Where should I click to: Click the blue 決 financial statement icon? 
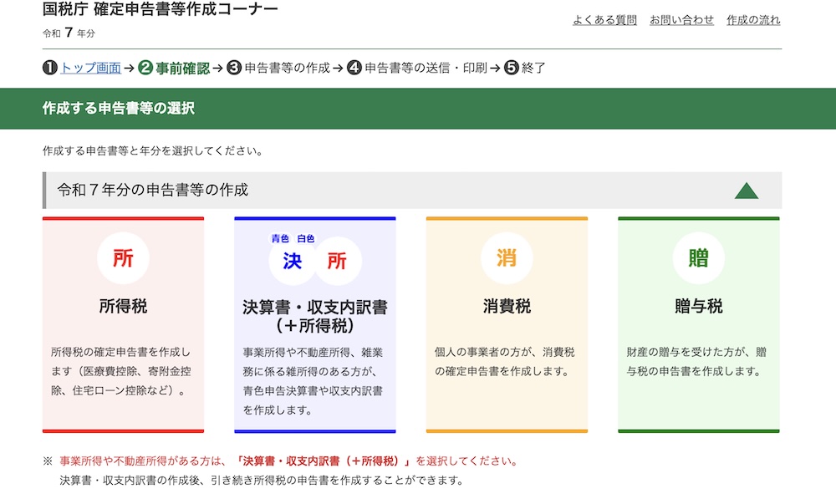(x=292, y=261)
